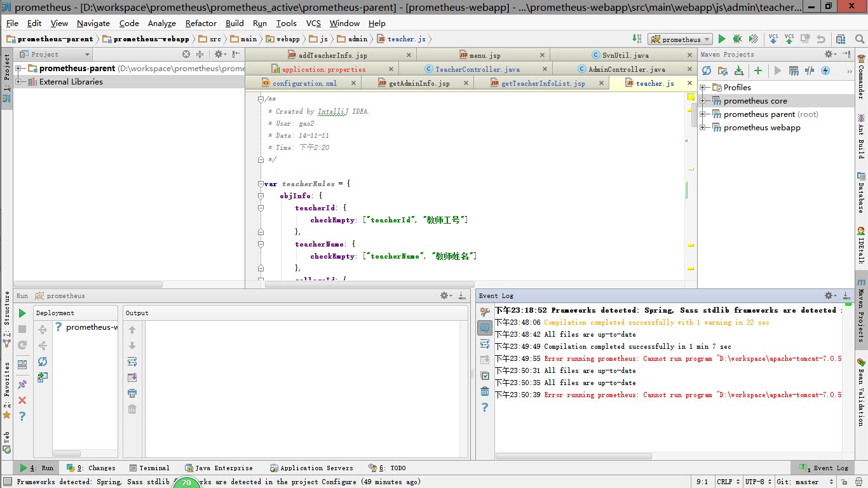868x488 pixels.
Task: Open Terminal tool window
Action: coord(149,468)
